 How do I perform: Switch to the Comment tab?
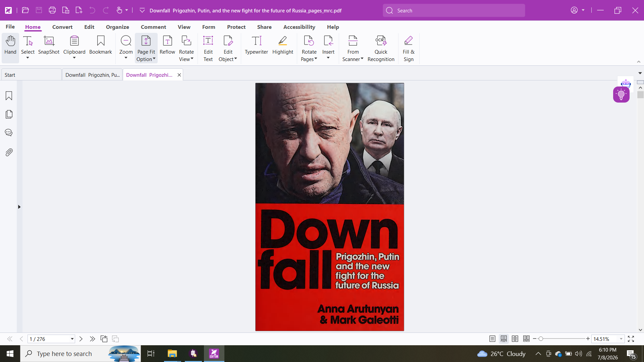point(153,27)
